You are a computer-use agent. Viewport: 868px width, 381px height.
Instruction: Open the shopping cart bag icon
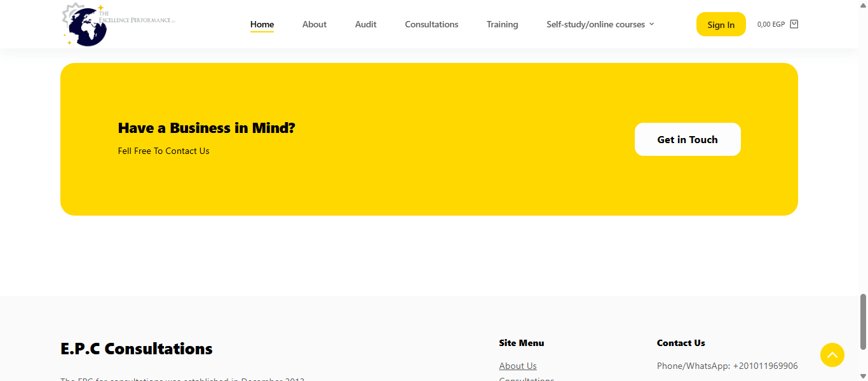[794, 24]
